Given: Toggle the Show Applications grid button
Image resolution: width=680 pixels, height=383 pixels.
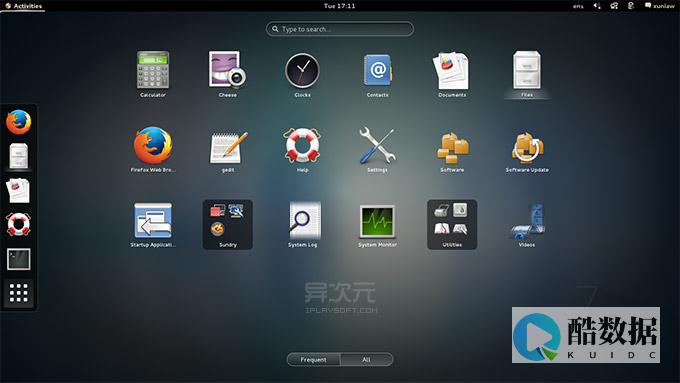Looking at the screenshot, I should [19, 293].
